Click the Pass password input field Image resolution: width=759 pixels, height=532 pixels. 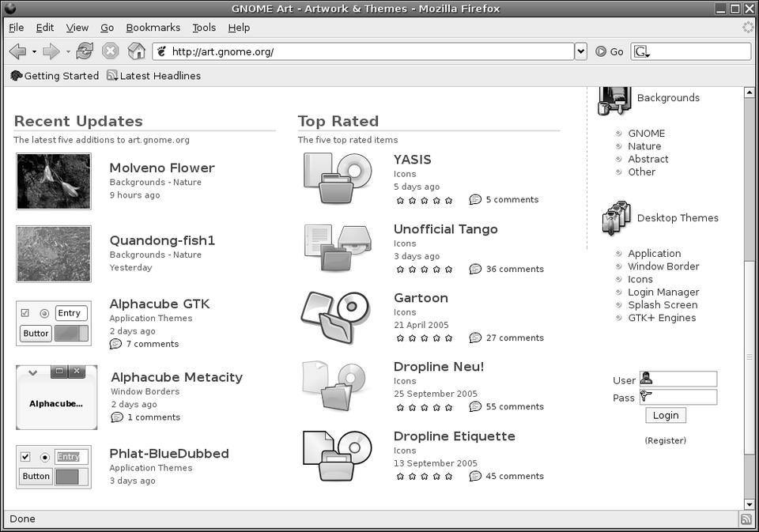click(678, 397)
